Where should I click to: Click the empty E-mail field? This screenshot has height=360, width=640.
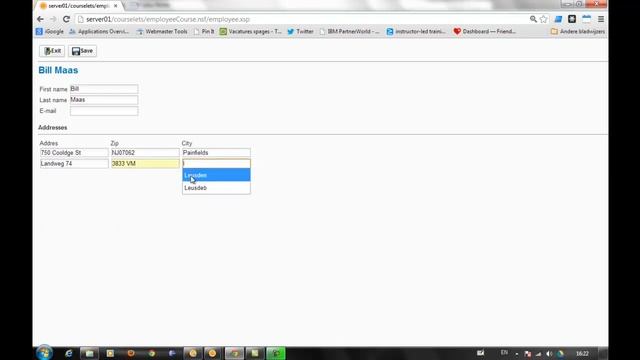point(104,111)
